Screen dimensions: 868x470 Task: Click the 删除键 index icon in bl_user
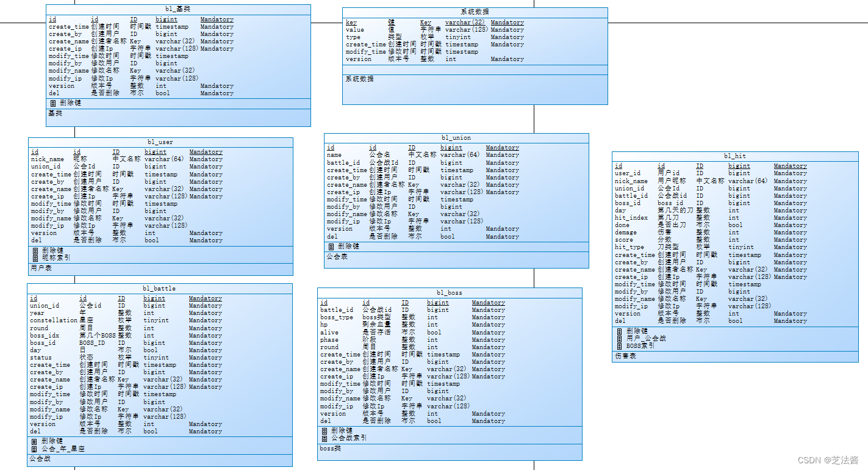click(35, 250)
